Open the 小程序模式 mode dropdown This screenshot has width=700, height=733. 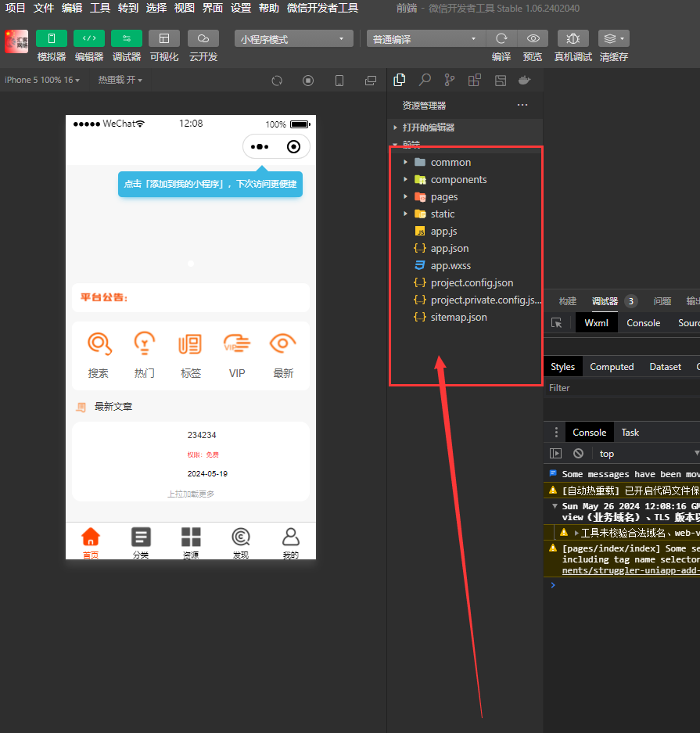(x=294, y=39)
